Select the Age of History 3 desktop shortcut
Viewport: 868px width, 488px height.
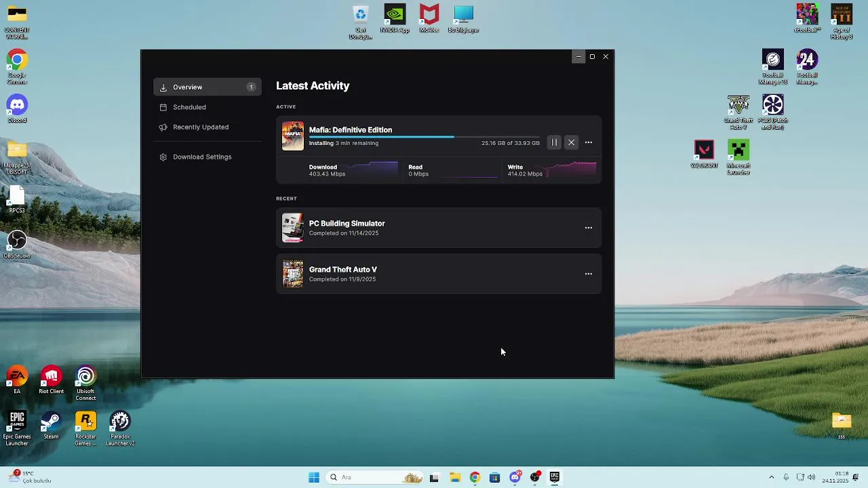pyautogui.click(x=842, y=22)
